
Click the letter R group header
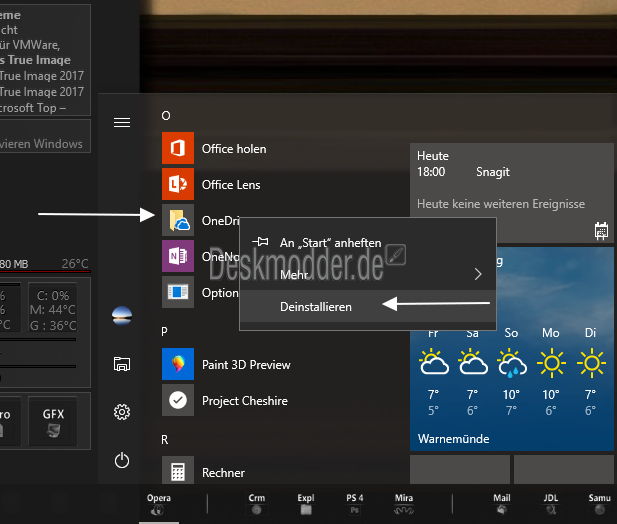[164, 439]
